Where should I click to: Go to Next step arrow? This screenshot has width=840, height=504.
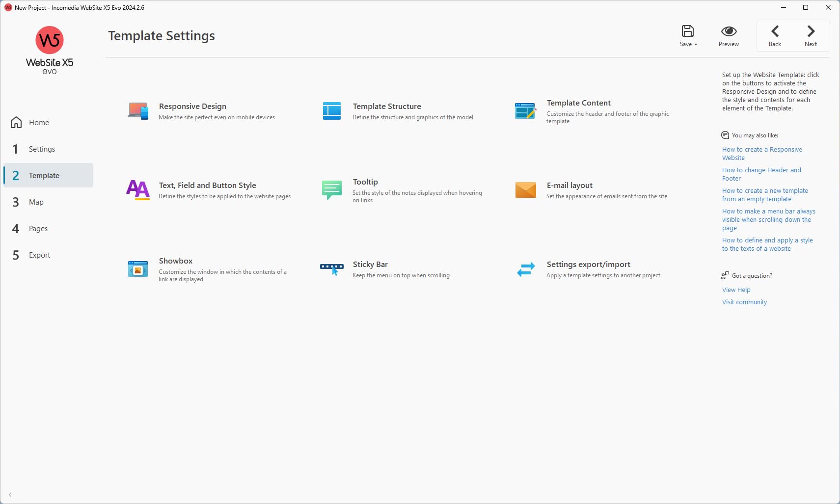point(811,36)
